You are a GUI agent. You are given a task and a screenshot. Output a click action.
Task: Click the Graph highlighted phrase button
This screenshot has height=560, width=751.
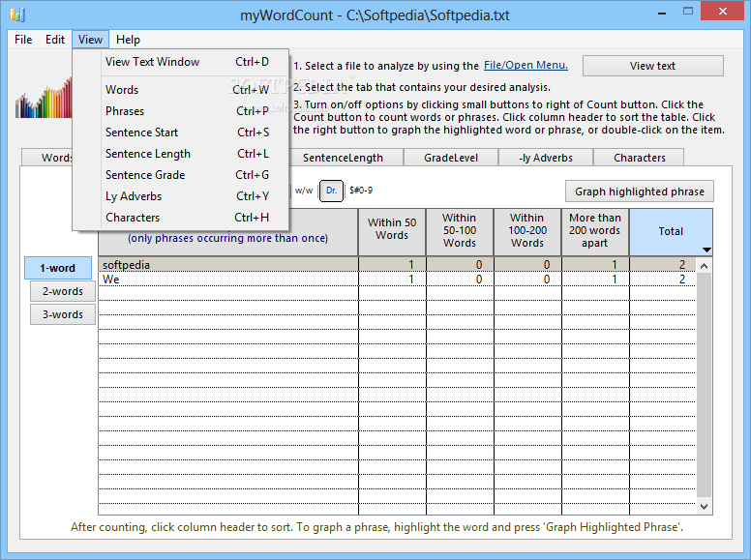tap(640, 192)
